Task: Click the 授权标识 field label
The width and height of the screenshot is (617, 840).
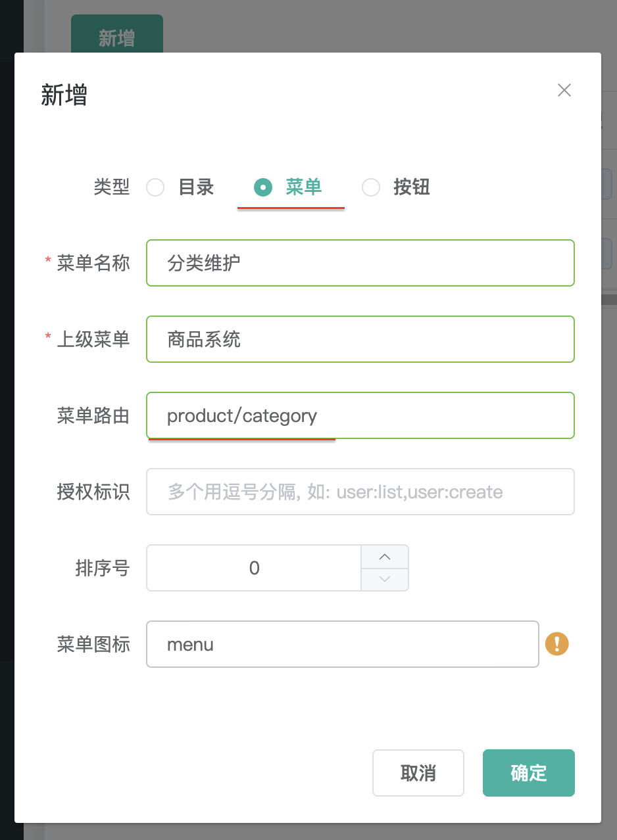Action: pos(93,492)
